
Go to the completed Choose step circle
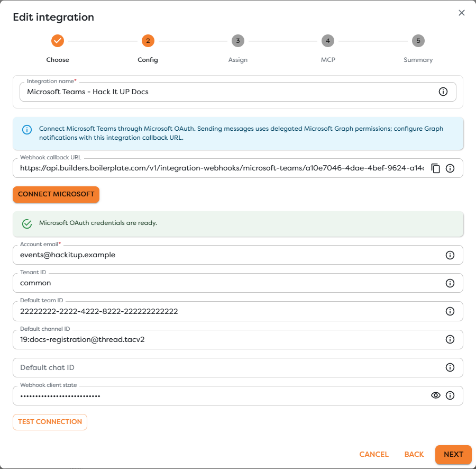(57, 41)
